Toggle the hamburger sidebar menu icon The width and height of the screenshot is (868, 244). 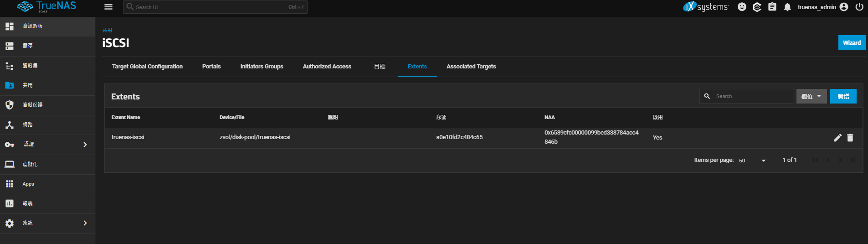pyautogui.click(x=108, y=7)
